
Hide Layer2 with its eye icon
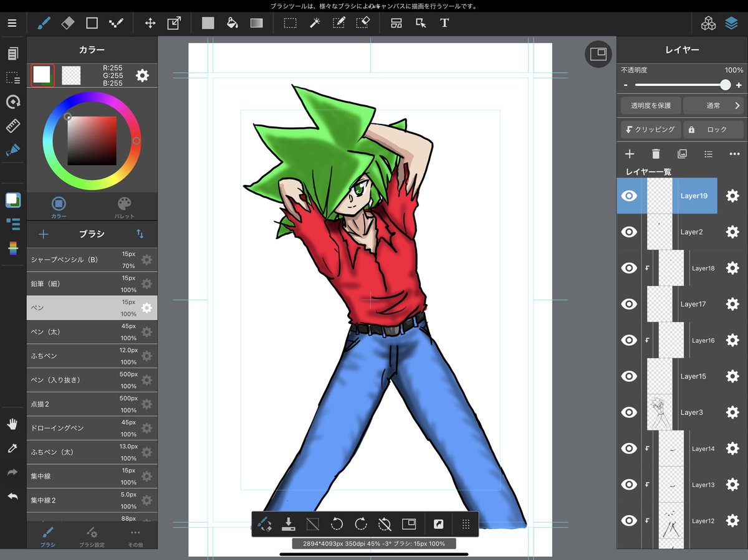coord(629,232)
